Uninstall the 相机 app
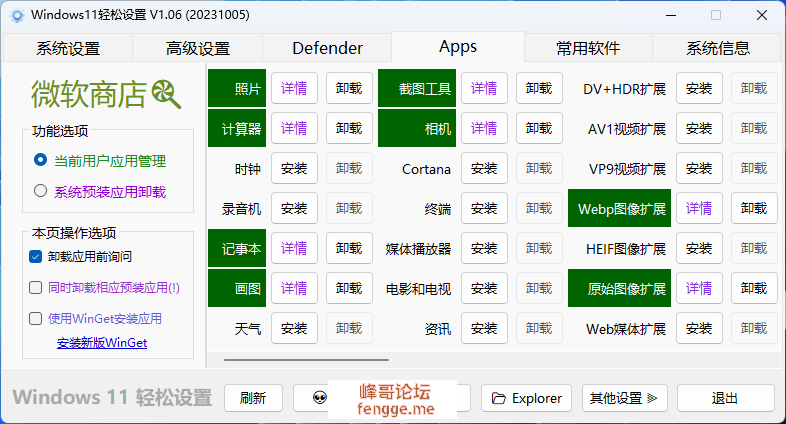 pyautogui.click(x=539, y=128)
